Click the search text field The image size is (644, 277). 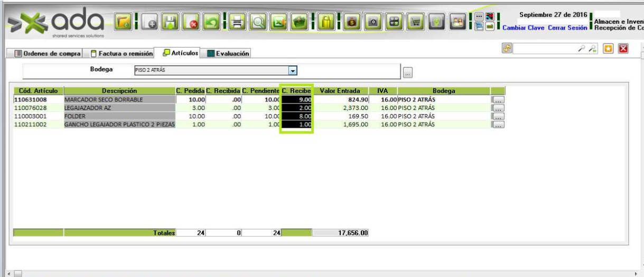pos(544,49)
